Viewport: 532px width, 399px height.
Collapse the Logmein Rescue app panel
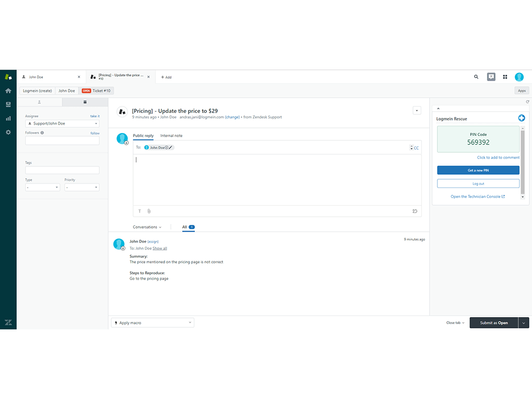[437, 109]
